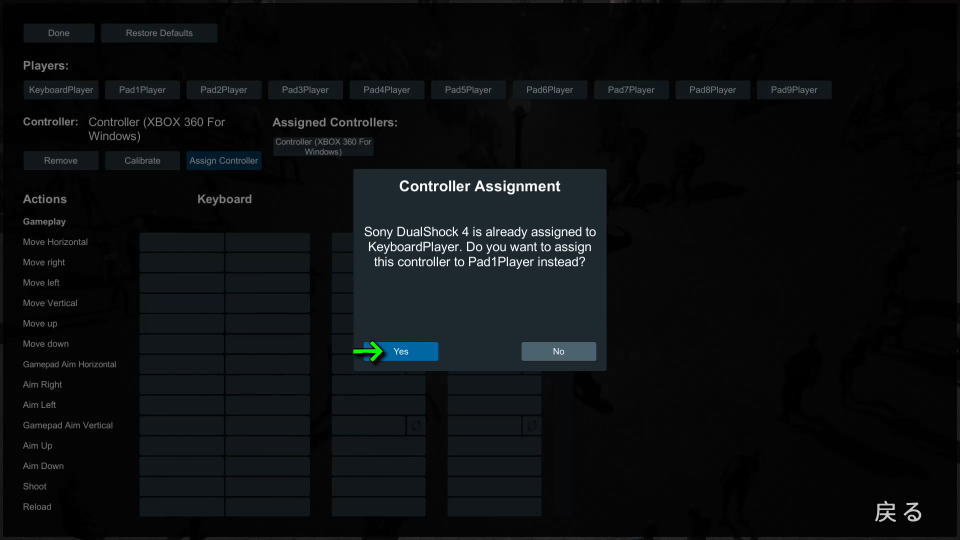Select the Pad8Player tab

[x=712, y=90]
